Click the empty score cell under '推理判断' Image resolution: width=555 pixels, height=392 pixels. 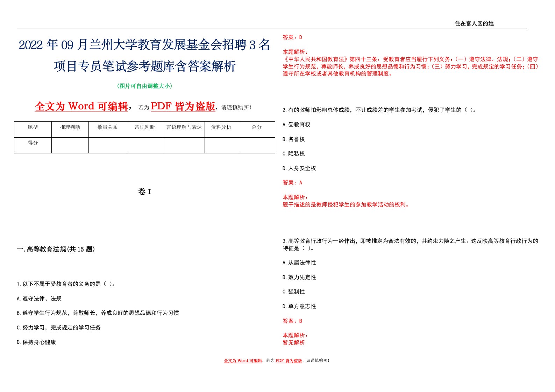[x=70, y=145]
